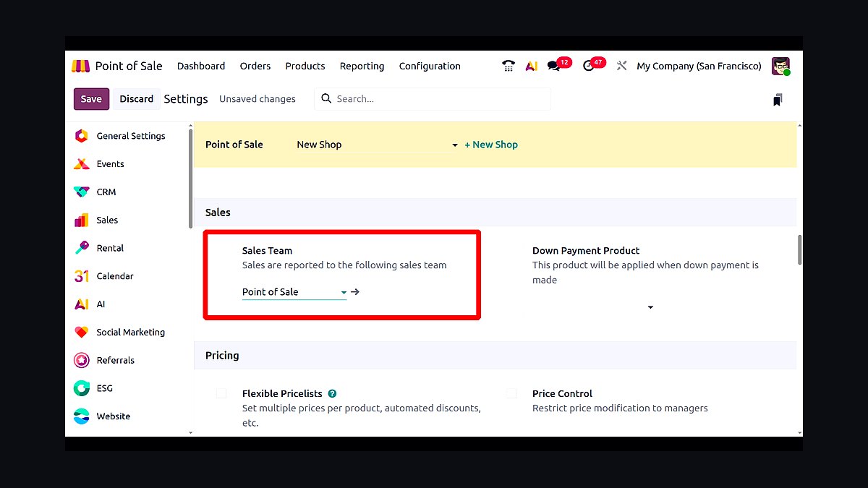Select the Social Marketing heart icon
The width and height of the screenshot is (868, 488).
[x=82, y=333]
